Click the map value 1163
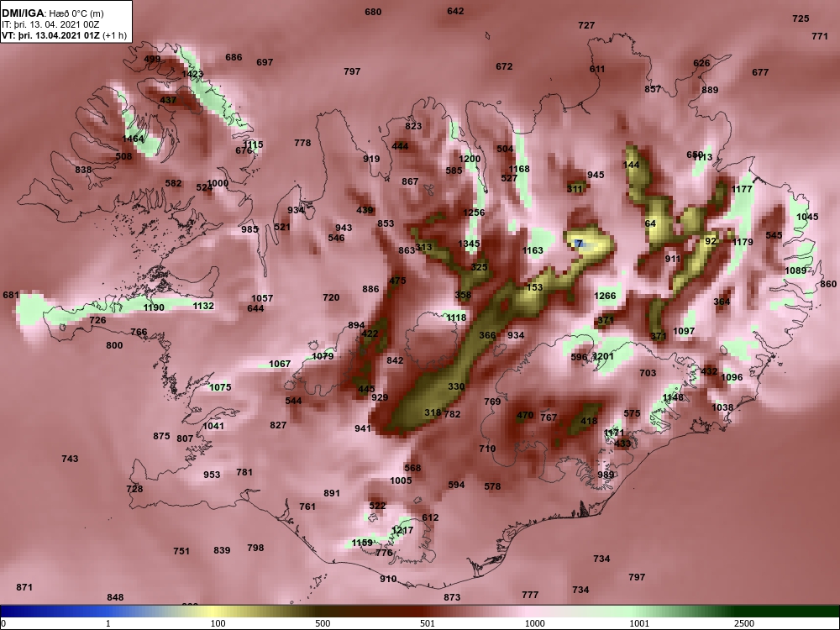The height and width of the screenshot is (630, 840). pyautogui.click(x=533, y=250)
